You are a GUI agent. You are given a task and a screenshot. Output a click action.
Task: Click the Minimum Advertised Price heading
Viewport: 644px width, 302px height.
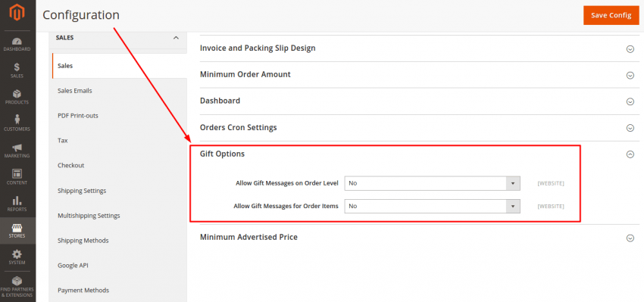click(x=249, y=237)
